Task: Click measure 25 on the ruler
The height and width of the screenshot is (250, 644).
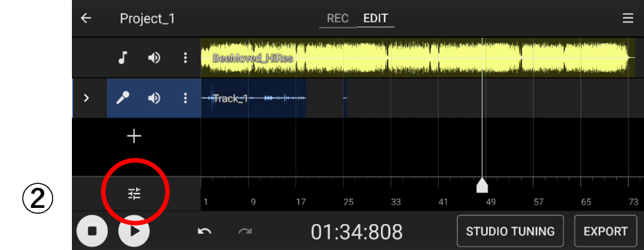Action: pos(349,202)
